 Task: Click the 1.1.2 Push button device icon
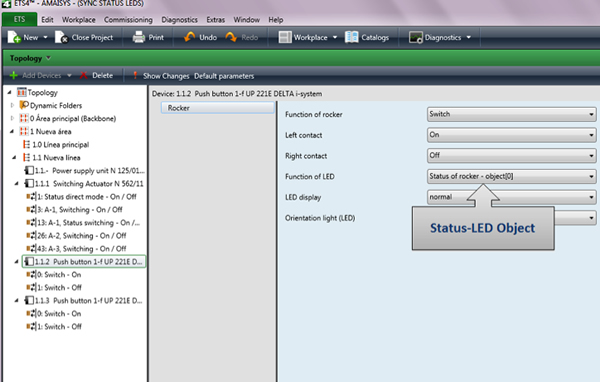(29, 261)
